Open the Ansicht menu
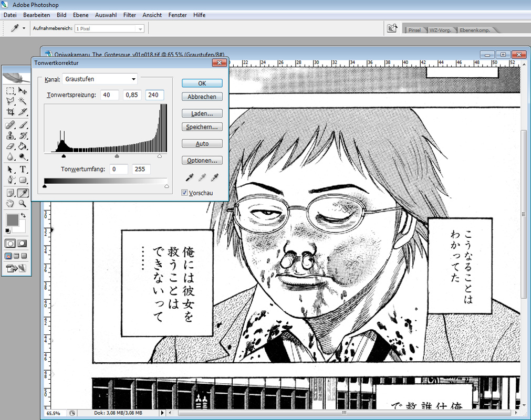This screenshot has width=531, height=420. tap(152, 15)
